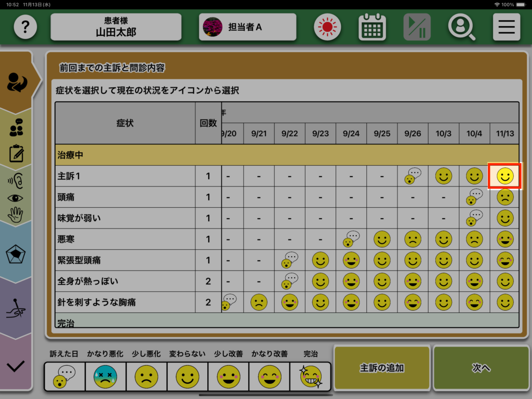This screenshot has height=399, width=532.
Task: Choose the 少し改善 smiling face icon
Action: [228, 377]
